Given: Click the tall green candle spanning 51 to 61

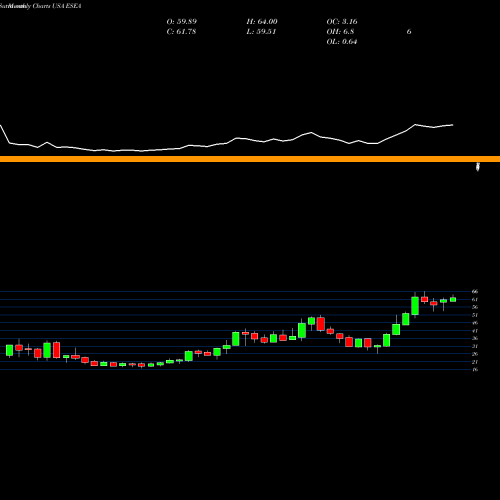Looking at the screenshot, I should point(415,306).
